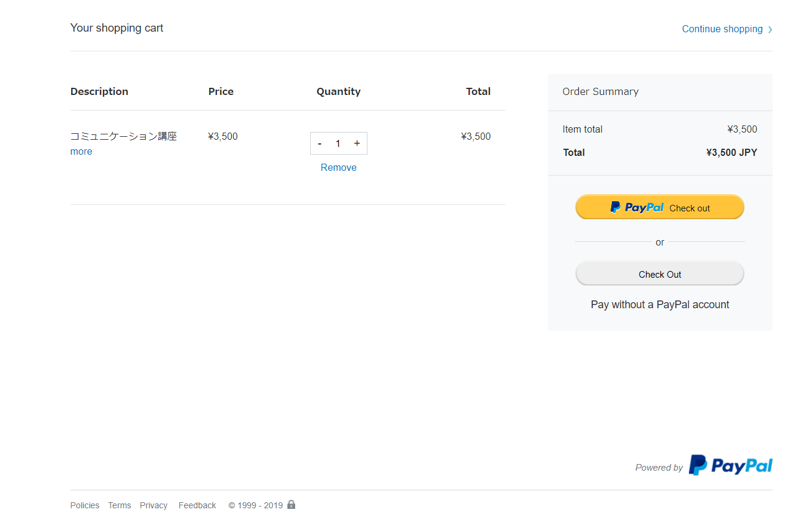Open the Terms footer link
Image resolution: width=812 pixels, height=525 pixels.
point(119,505)
